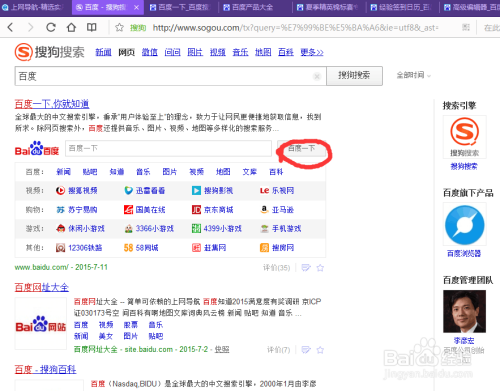Reload the page with the refresh icon

(51, 27)
